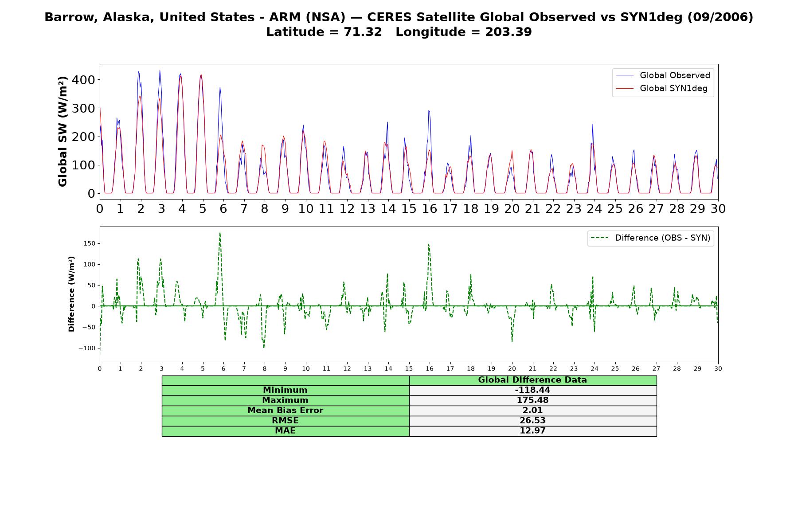Click the Global SW (W/m²) axis label
The width and height of the screenshot is (798, 532).
[x=63, y=131]
